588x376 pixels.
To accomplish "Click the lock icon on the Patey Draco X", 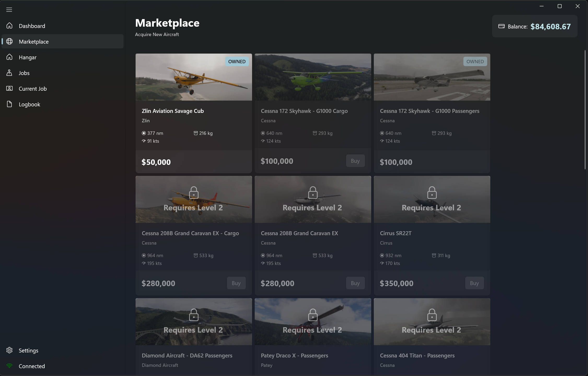I will pos(312,315).
